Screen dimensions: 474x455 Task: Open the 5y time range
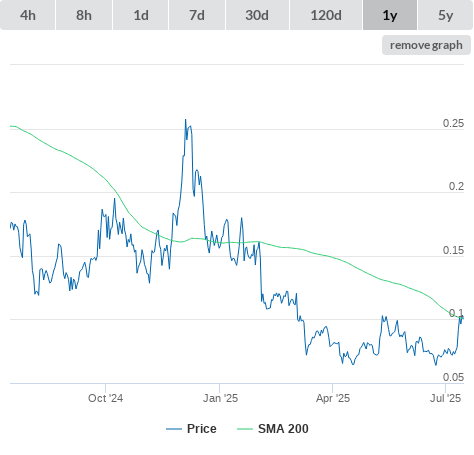[x=446, y=15]
